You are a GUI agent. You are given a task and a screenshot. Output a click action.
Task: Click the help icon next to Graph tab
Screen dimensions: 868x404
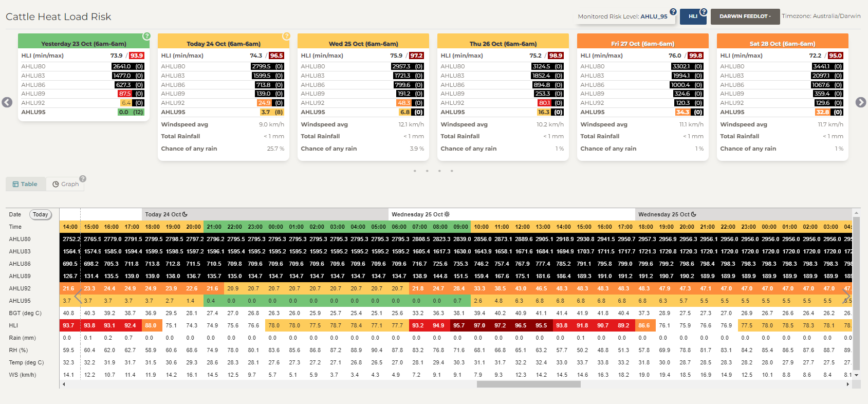[x=83, y=179]
